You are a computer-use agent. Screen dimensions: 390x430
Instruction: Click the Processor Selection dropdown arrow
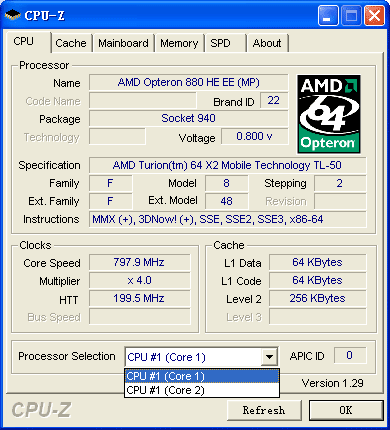269,357
